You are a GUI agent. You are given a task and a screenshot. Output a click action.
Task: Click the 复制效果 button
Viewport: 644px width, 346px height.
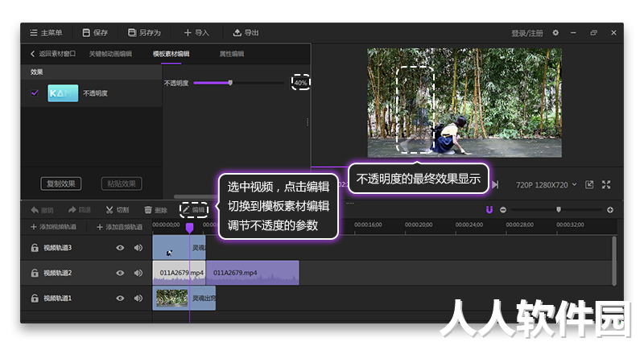[x=61, y=183]
